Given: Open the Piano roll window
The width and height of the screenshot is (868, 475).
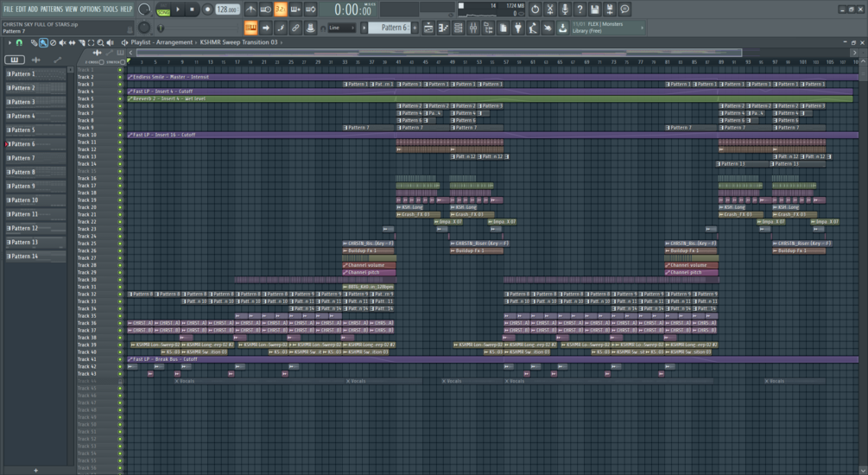Looking at the screenshot, I should (443, 28).
